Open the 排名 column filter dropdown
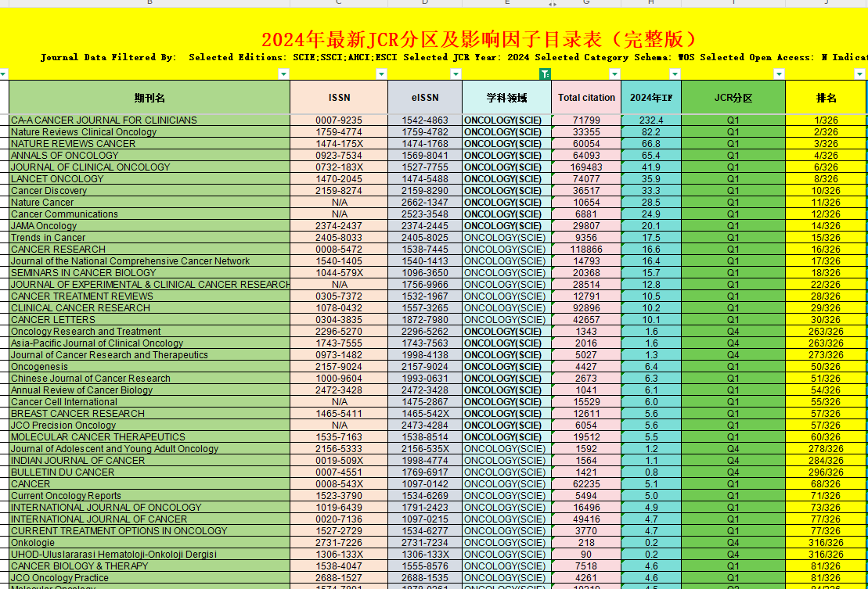868x589 pixels. (859, 74)
